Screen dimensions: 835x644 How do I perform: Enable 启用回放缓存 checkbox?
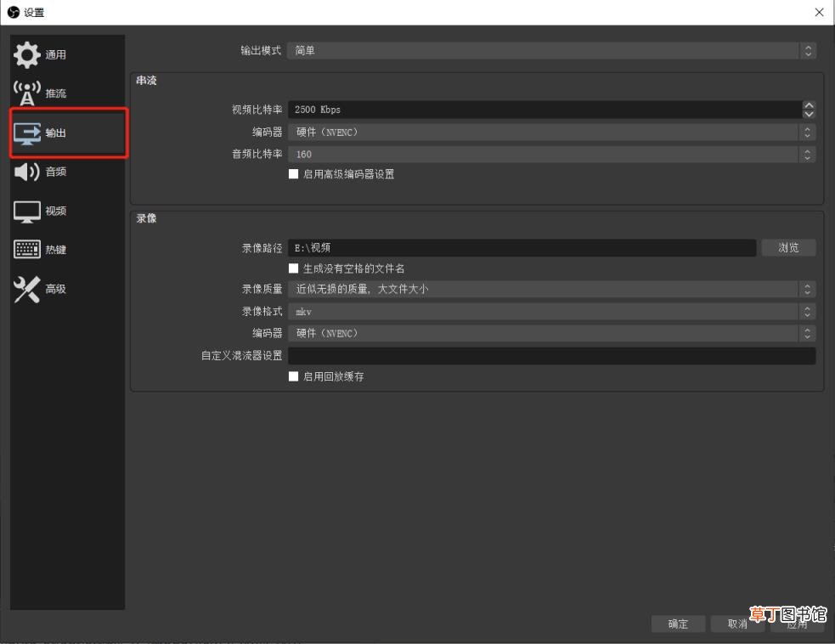click(x=293, y=376)
